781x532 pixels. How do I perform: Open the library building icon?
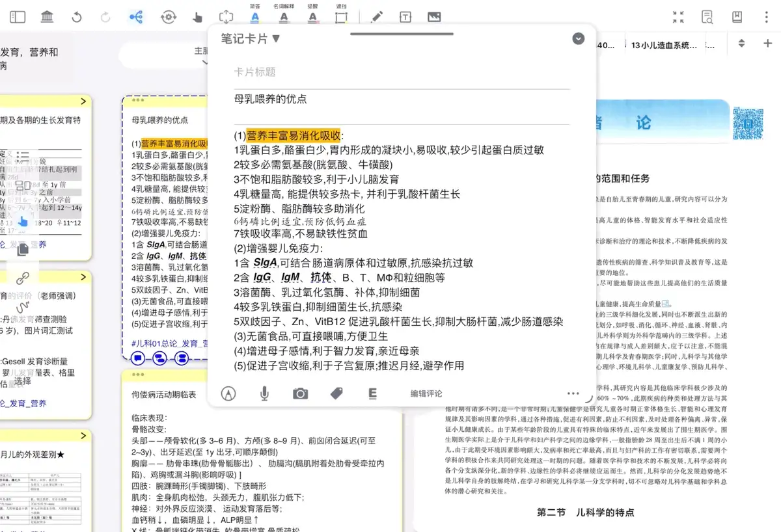(47, 18)
